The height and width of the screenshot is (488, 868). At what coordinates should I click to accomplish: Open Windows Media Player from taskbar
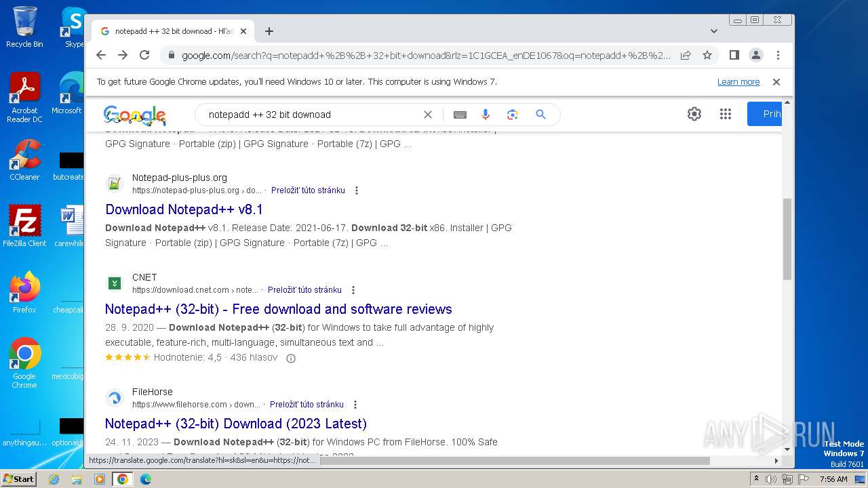tap(100, 479)
